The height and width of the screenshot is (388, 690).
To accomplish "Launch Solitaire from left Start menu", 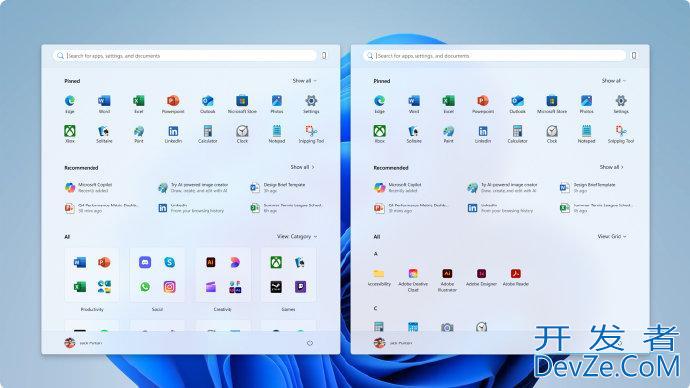I will [104, 134].
